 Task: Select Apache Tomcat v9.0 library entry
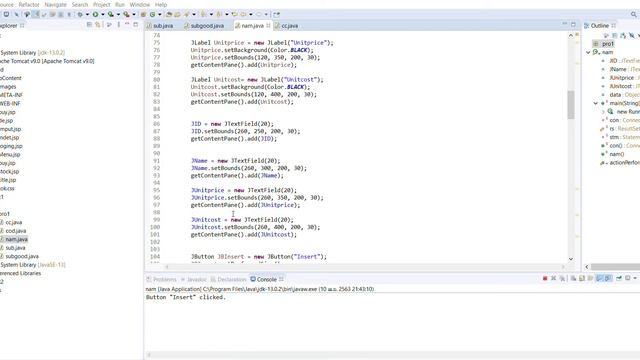(x=47, y=61)
